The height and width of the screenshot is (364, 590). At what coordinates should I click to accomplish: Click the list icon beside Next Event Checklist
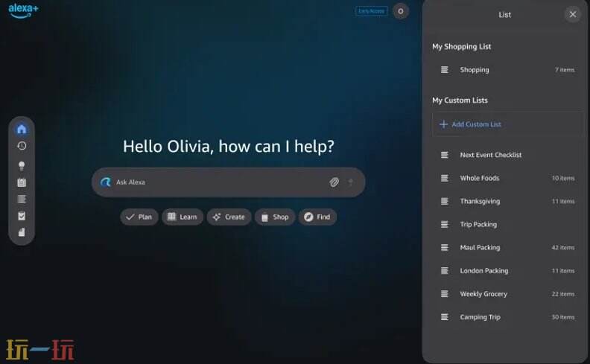point(445,155)
